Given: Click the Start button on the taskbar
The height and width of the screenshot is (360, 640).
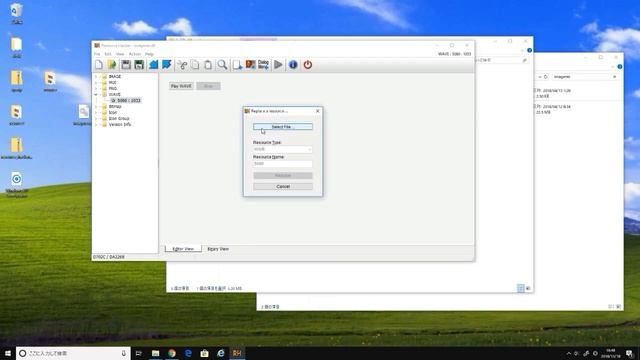Looking at the screenshot, I should (x=8, y=353).
